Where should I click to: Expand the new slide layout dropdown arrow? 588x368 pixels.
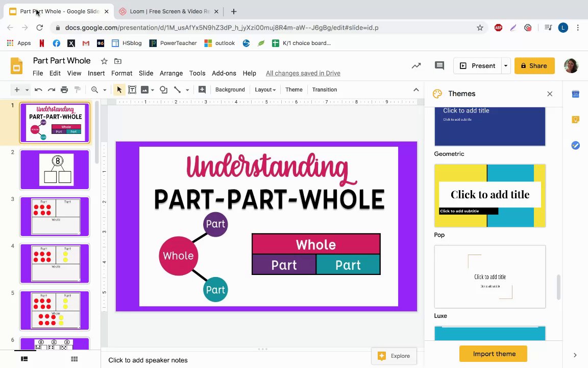tap(27, 90)
